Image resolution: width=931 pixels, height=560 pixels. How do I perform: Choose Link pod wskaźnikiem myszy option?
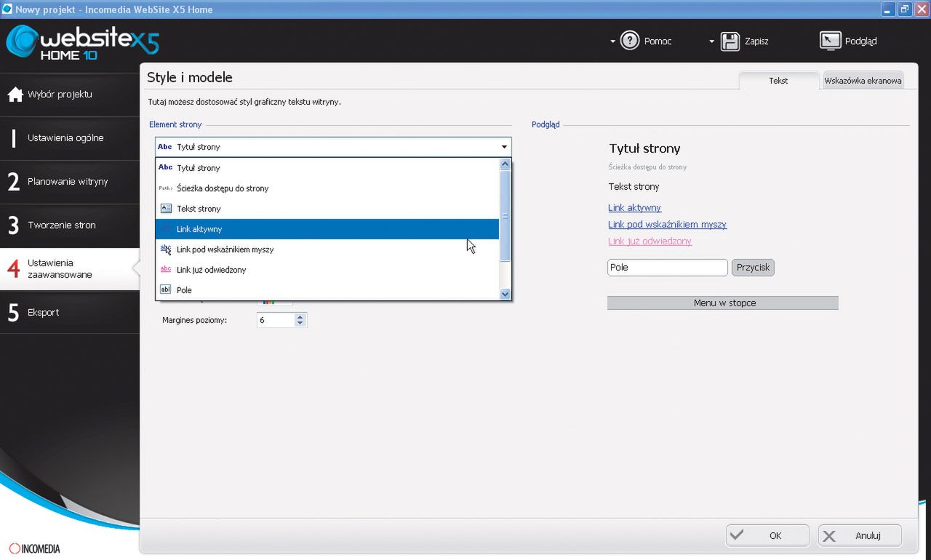[x=327, y=249]
